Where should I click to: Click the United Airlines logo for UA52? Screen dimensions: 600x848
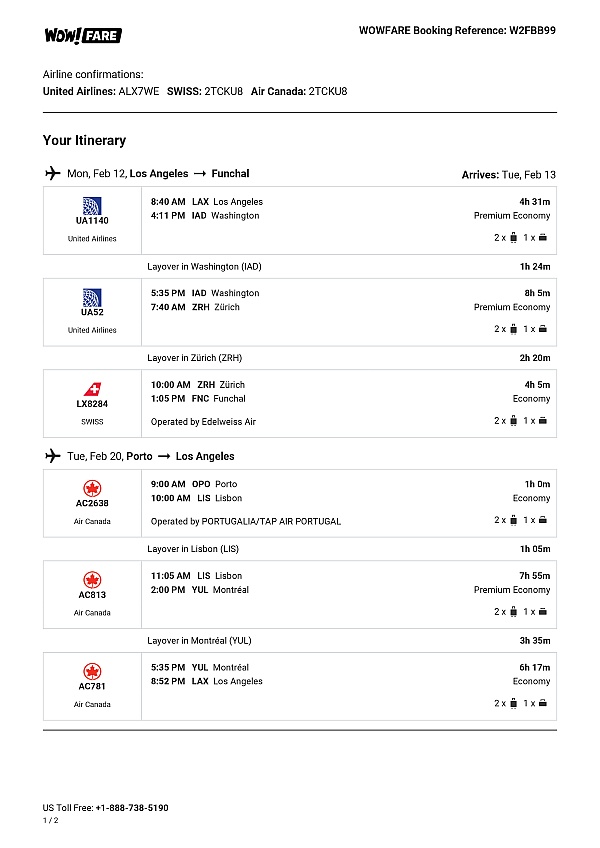92,296
